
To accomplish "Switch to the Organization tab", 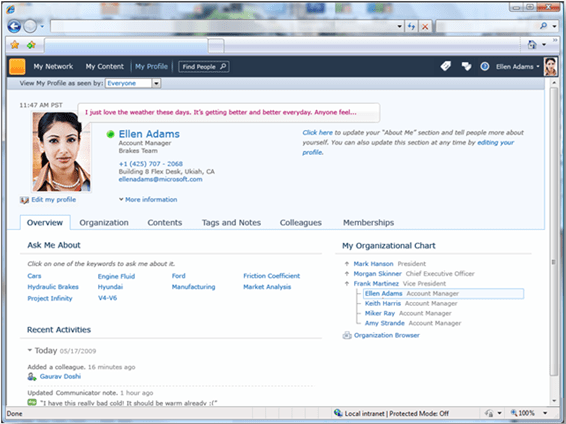I will click(x=104, y=223).
